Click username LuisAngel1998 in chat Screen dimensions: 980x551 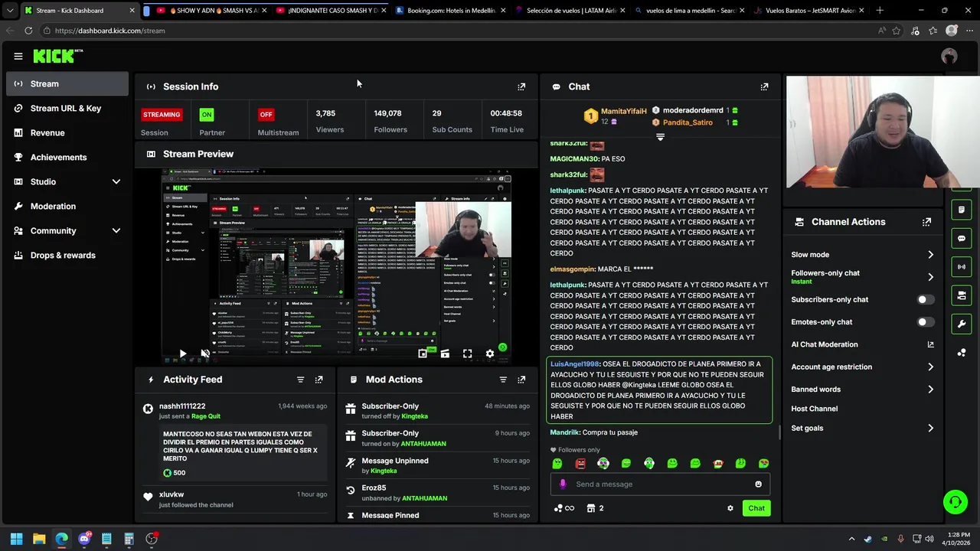tap(575, 364)
